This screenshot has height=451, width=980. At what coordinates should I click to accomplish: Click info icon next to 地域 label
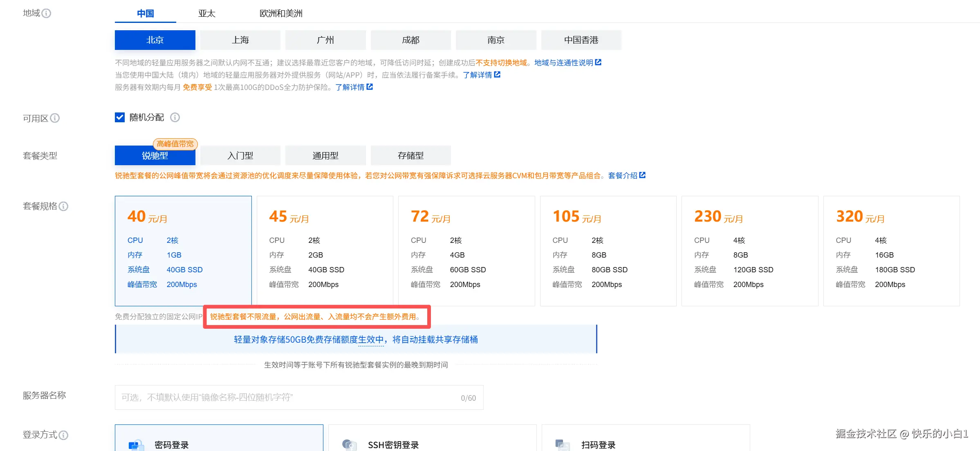click(x=47, y=13)
